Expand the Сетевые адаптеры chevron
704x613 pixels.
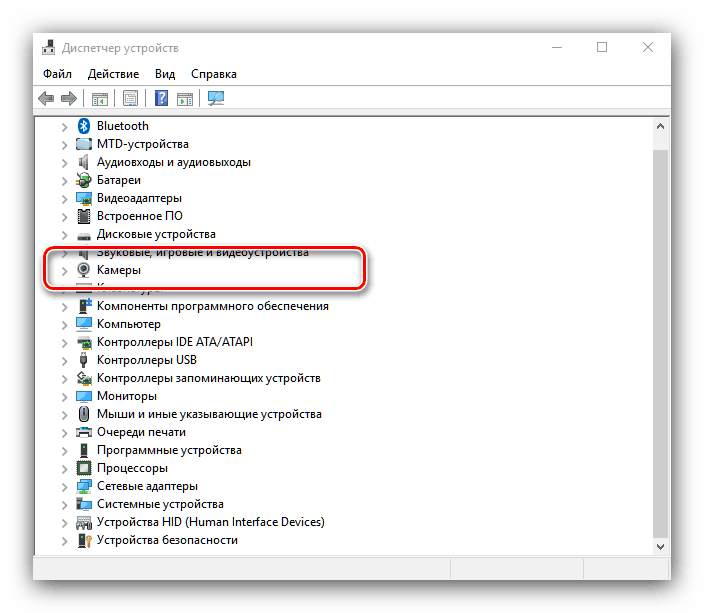pyautogui.click(x=64, y=487)
